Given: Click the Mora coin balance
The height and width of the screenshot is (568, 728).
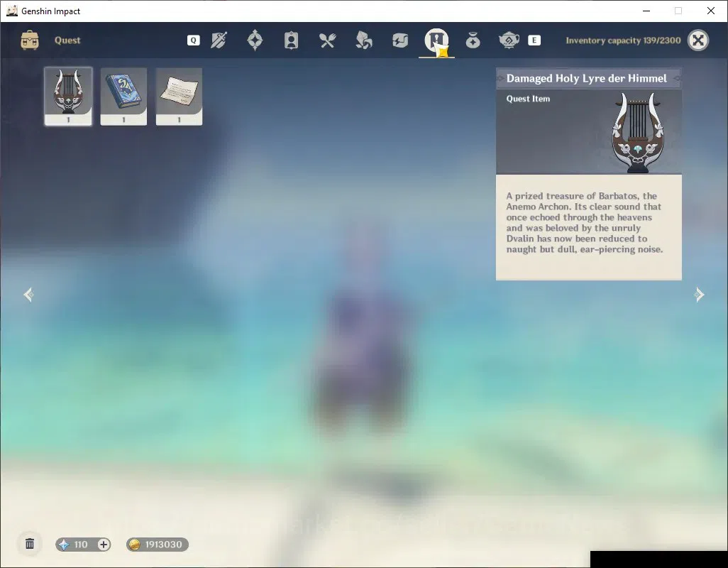Looking at the screenshot, I should tap(158, 545).
